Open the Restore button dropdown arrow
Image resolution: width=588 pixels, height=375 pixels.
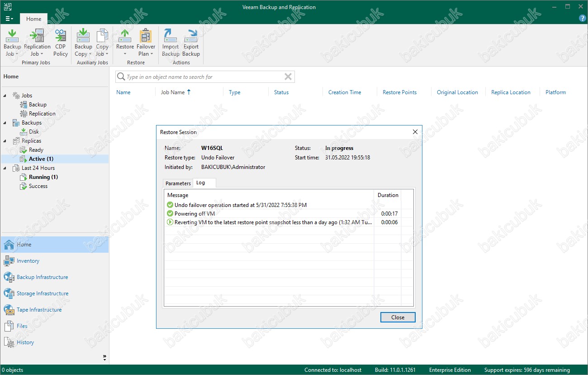click(125, 54)
